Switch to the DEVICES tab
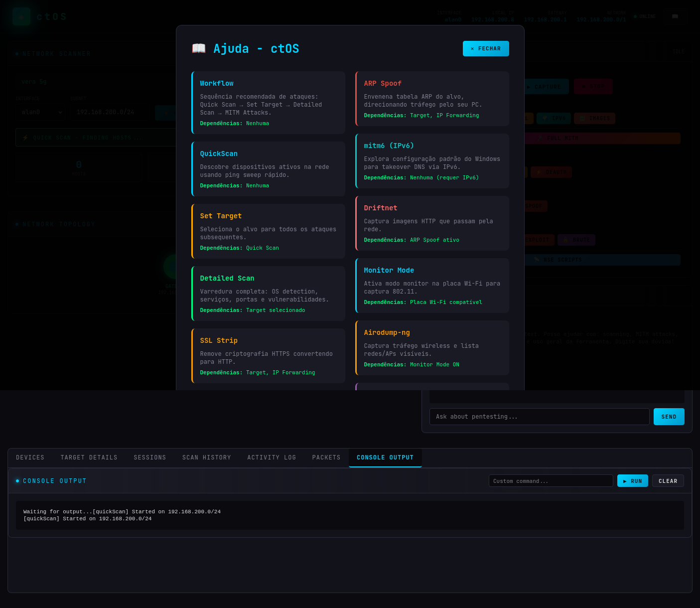 click(x=30, y=457)
